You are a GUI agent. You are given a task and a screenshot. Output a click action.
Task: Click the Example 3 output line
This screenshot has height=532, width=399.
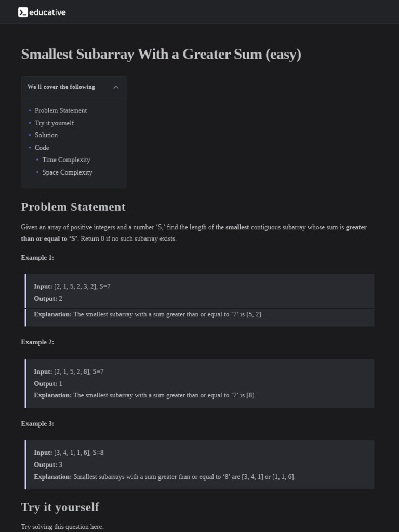(x=48, y=464)
